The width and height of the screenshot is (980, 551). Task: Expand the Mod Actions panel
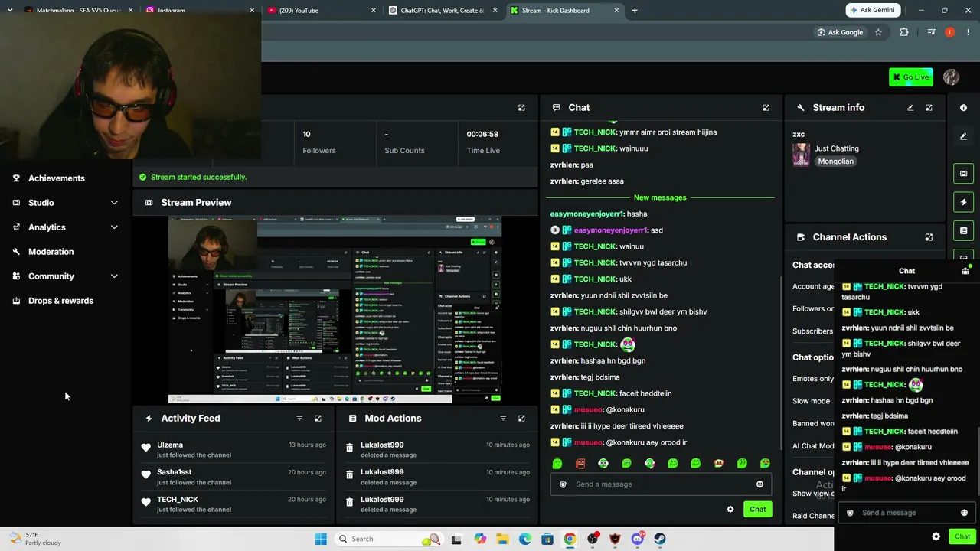click(x=521, y=419)
